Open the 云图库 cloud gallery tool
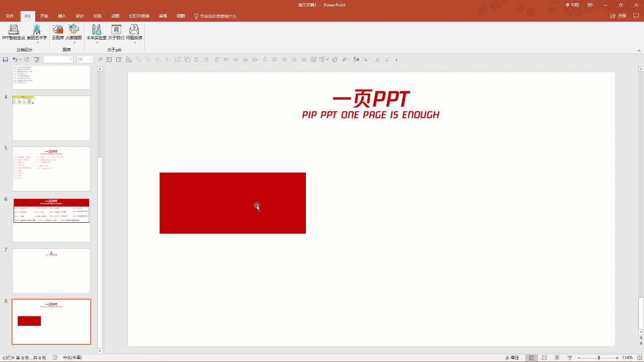 [58, 32]
